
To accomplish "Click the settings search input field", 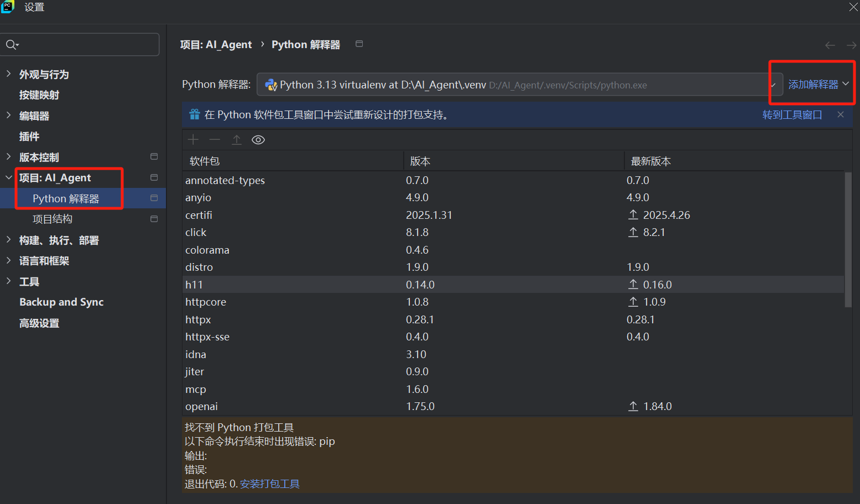I will 80,44.
